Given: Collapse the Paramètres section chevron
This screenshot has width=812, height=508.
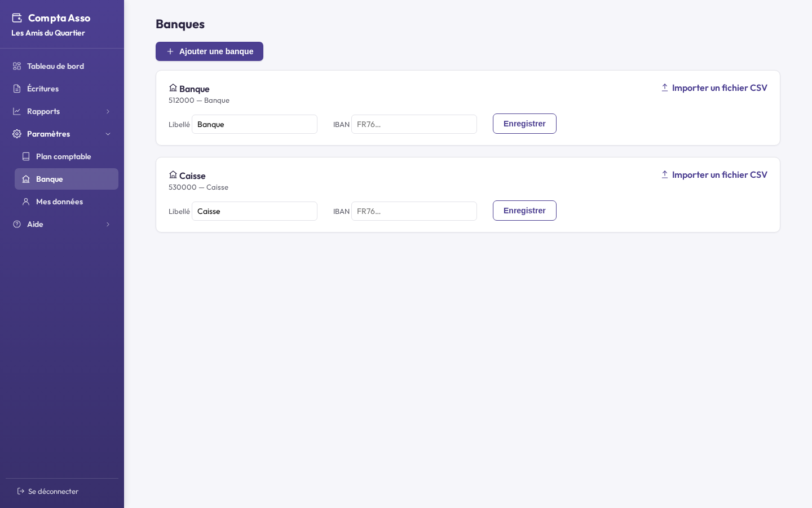Looking at the screenshot, I should (x=108, y=134).
